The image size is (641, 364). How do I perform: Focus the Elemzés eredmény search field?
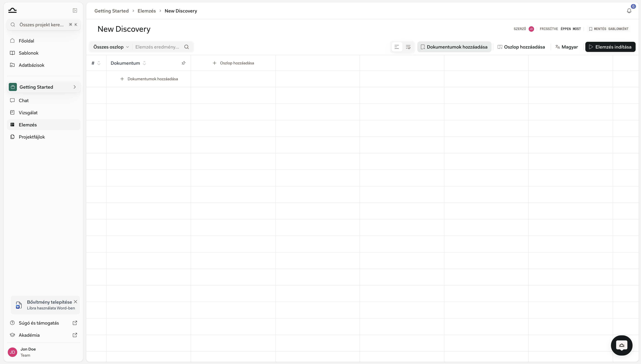(x=157, y=47)
